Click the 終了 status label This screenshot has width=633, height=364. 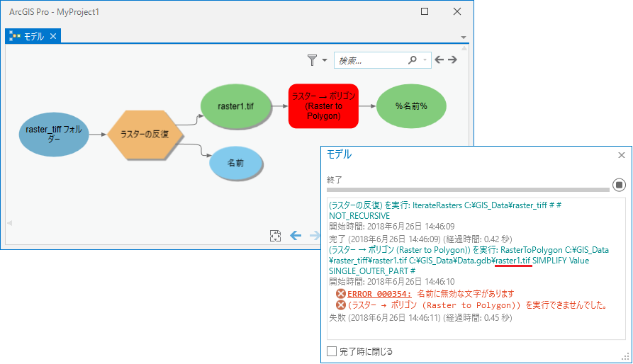[335, 180]
